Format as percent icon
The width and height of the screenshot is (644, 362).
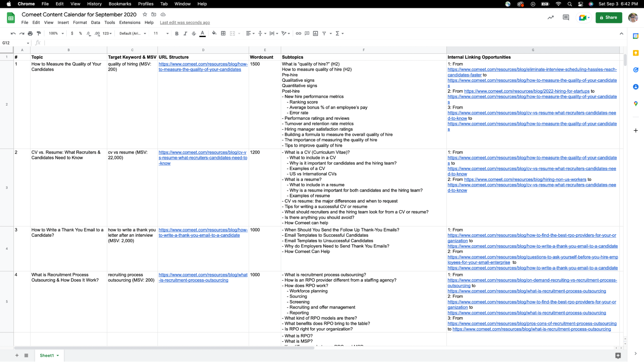80,33
